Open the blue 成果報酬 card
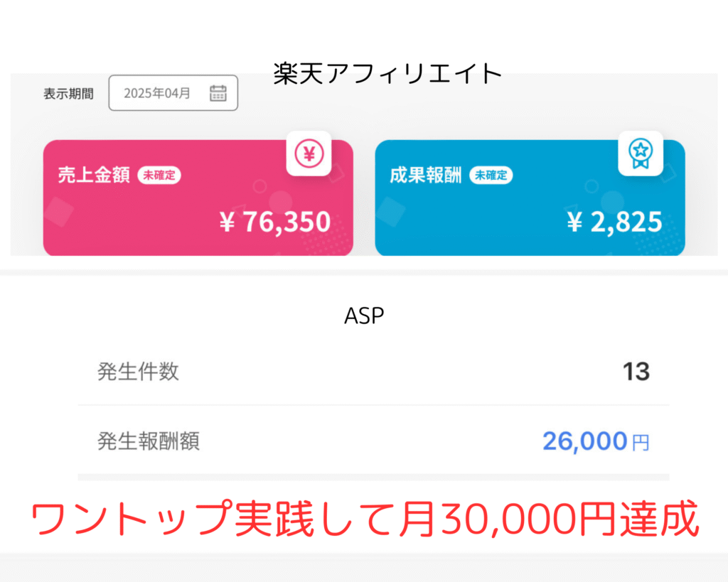Screen dimensions: 728x582 530,198
